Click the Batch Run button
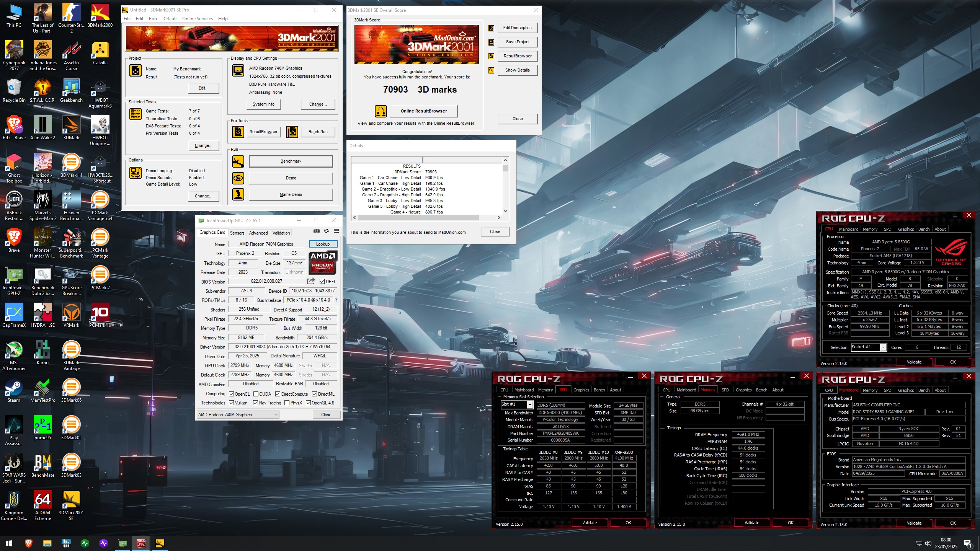 coord(318,132)
